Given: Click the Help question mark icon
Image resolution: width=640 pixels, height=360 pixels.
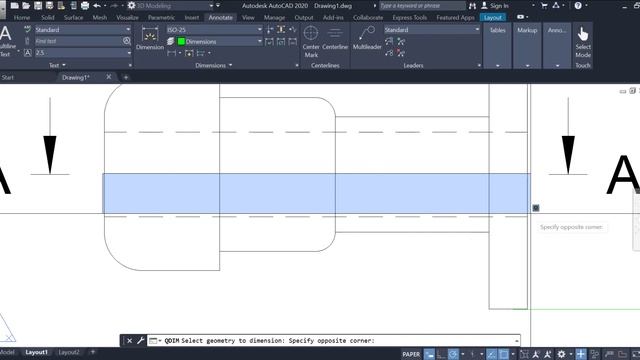Looking at the screenshot, I should [578, 6].
